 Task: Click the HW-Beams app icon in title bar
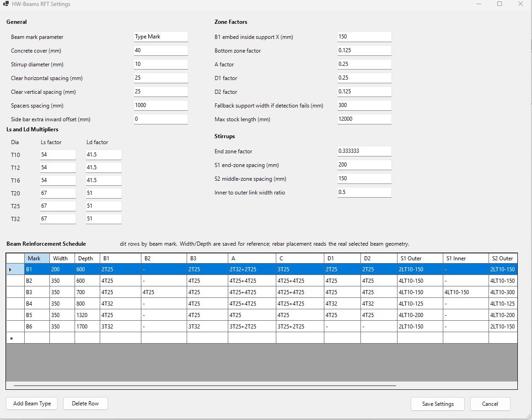(5, 4)
